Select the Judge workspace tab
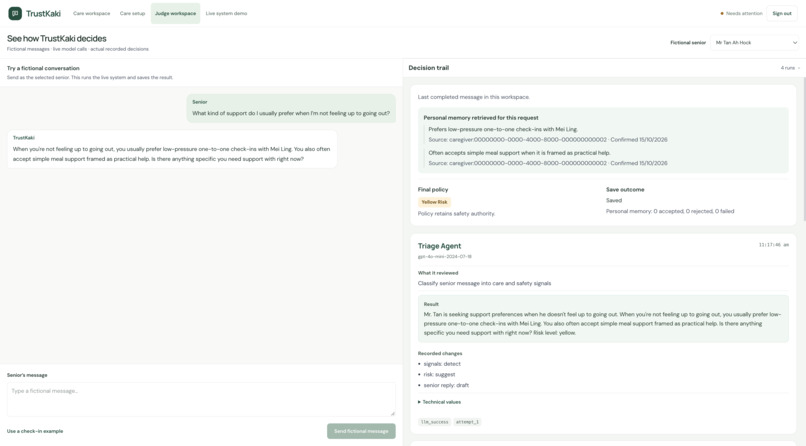This screenshot has width=806, height=446. click(x=175, y=13)
